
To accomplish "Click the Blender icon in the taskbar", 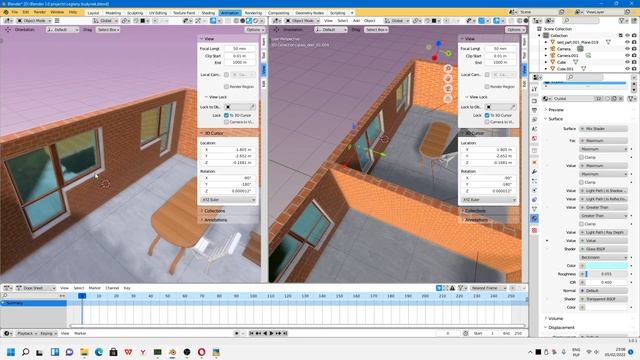I will [x=172, y=352].
